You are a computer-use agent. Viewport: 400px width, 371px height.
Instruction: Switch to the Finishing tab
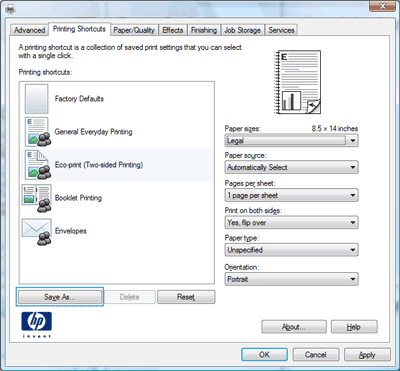click(x=204, y=30)
